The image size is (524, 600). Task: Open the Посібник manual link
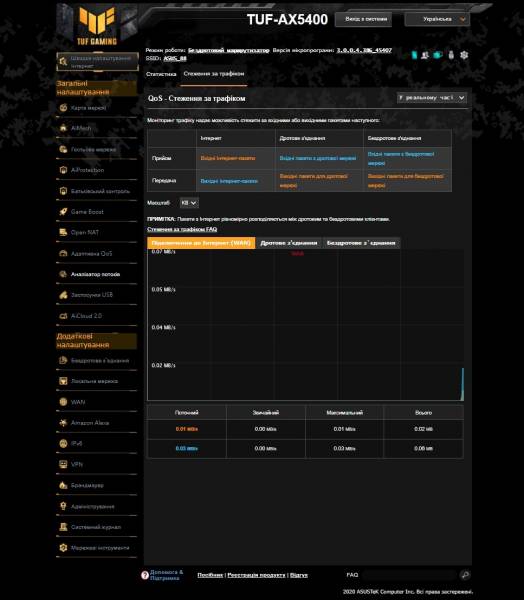pyautogui.click(x=210, y=575)
